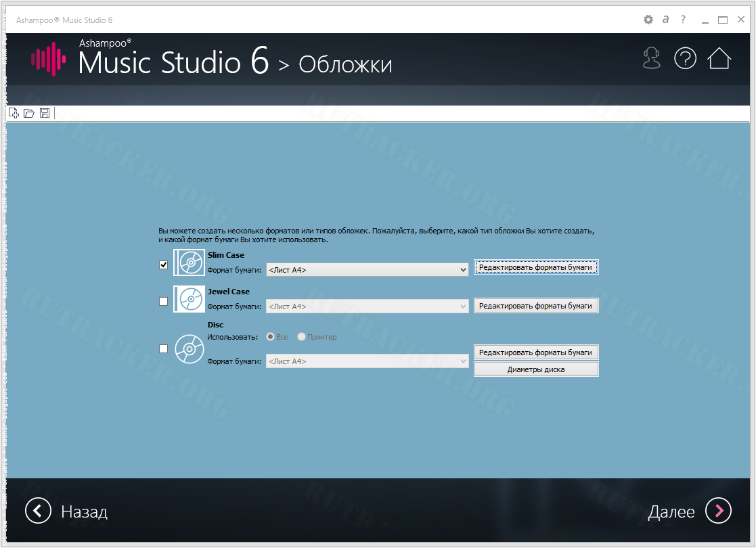Open the help question mark circle

(685, 59)
